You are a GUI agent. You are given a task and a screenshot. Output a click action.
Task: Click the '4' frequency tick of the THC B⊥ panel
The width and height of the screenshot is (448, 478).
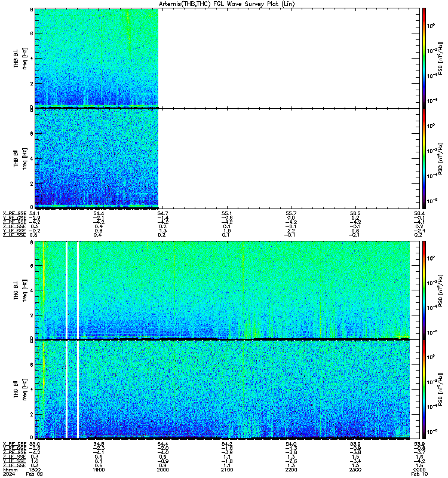point(32,290)
